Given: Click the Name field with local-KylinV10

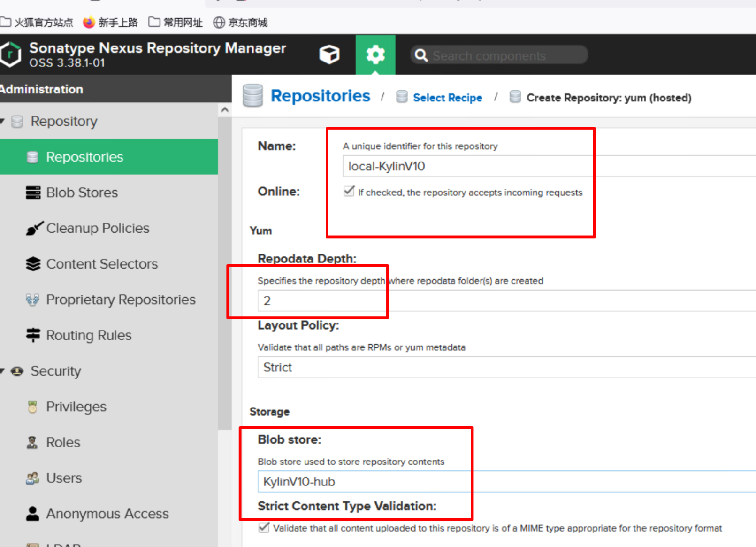Looking at the screenshot, I should pos(549,166).
